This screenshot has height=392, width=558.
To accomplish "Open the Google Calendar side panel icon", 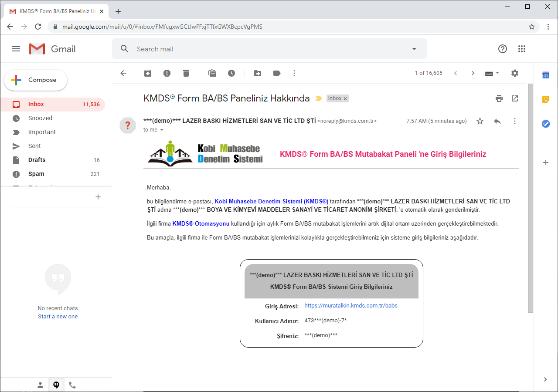I will tap(545, 75).
